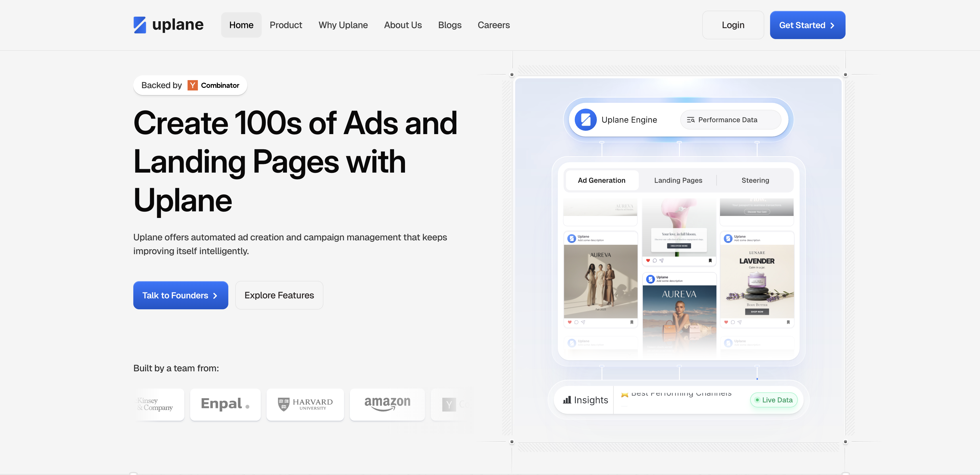The width and height of the screenshot is (980, 475).
Task: Click the heart icon under Lavender ad
Action: click(x=726, y=322)
